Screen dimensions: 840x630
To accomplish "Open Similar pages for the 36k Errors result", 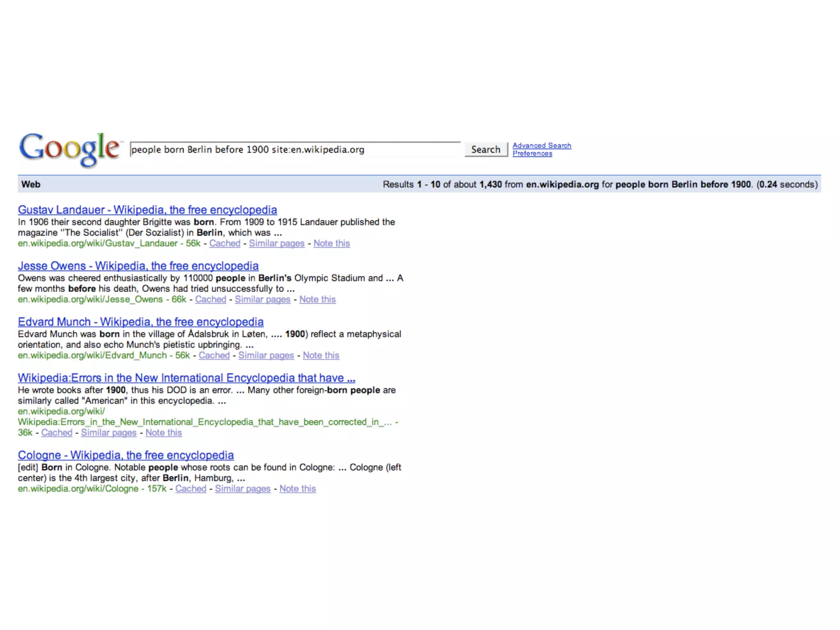I will (x=109, y=433).
